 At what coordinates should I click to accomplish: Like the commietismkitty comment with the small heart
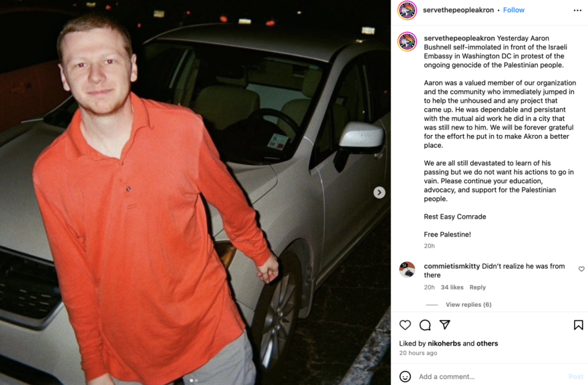[581, 269]
